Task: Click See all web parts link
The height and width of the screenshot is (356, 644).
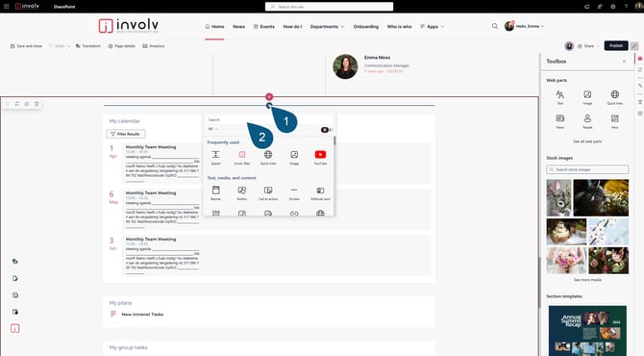Action: [587, 141]
